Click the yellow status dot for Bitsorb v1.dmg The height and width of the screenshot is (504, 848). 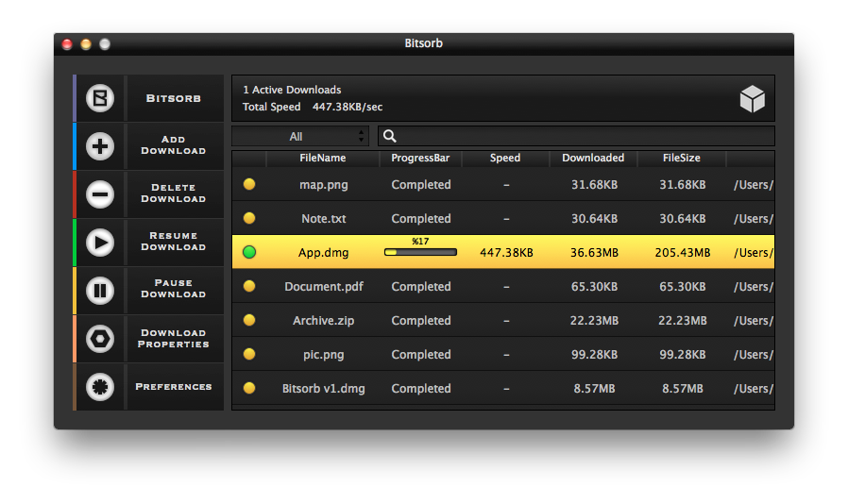coord(249,388)
